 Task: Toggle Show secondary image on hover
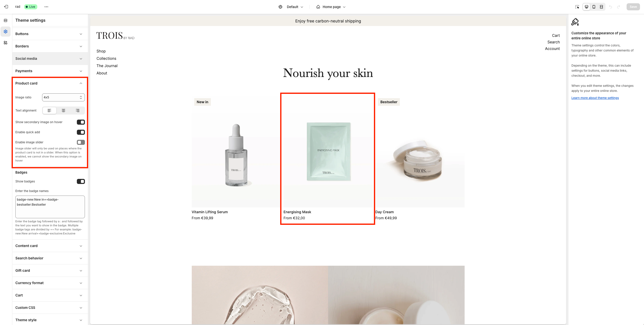pyautogui.click(x=81, y=122)
